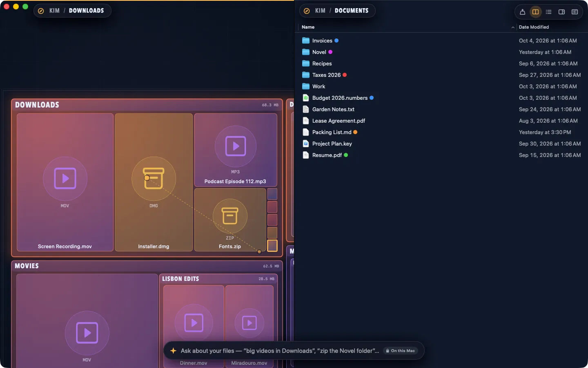
Task: Click the sort direction chevron arrow
Action: point(513,27)
